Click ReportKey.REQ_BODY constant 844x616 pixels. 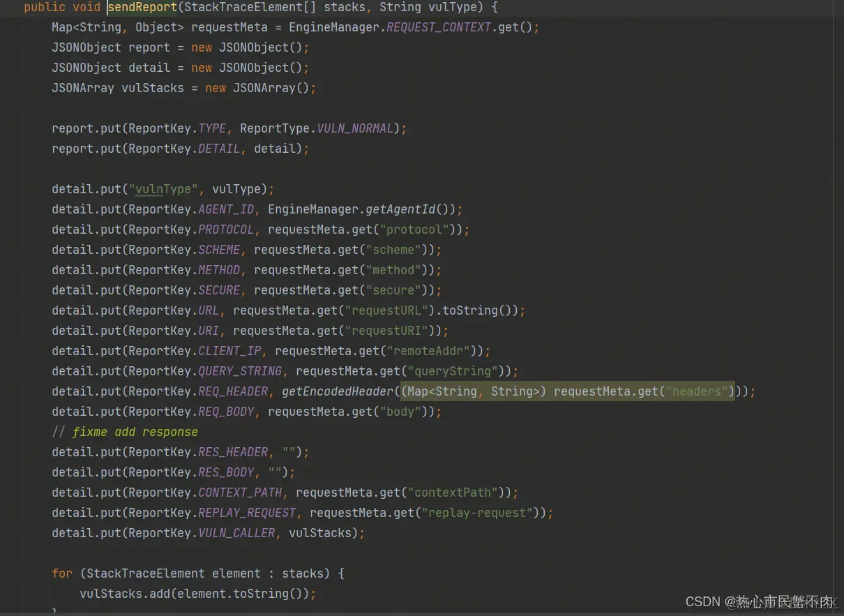tap(191, 412)
